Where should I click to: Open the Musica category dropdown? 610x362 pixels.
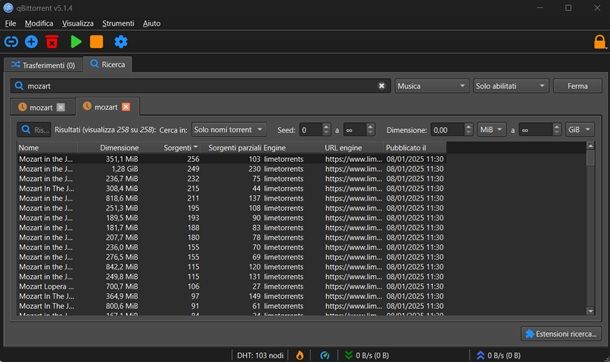coord(431,86)
